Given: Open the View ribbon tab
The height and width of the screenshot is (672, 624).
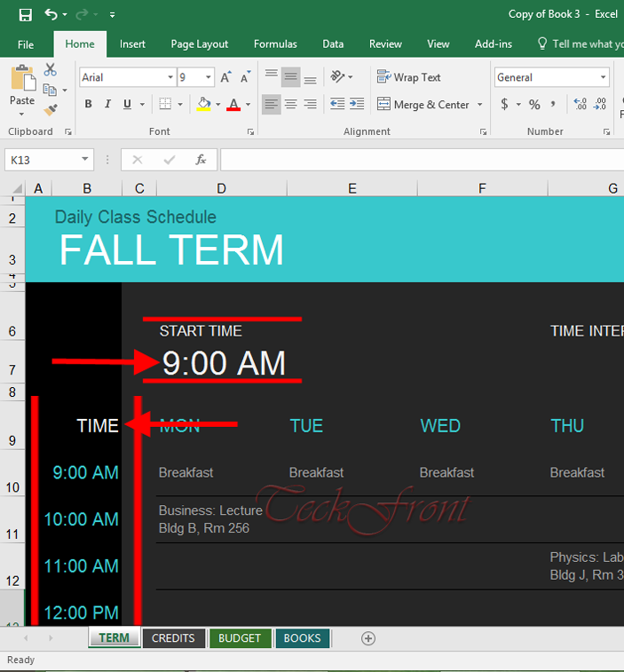Looking at the screenshot, I should click(x=438, y=44).
